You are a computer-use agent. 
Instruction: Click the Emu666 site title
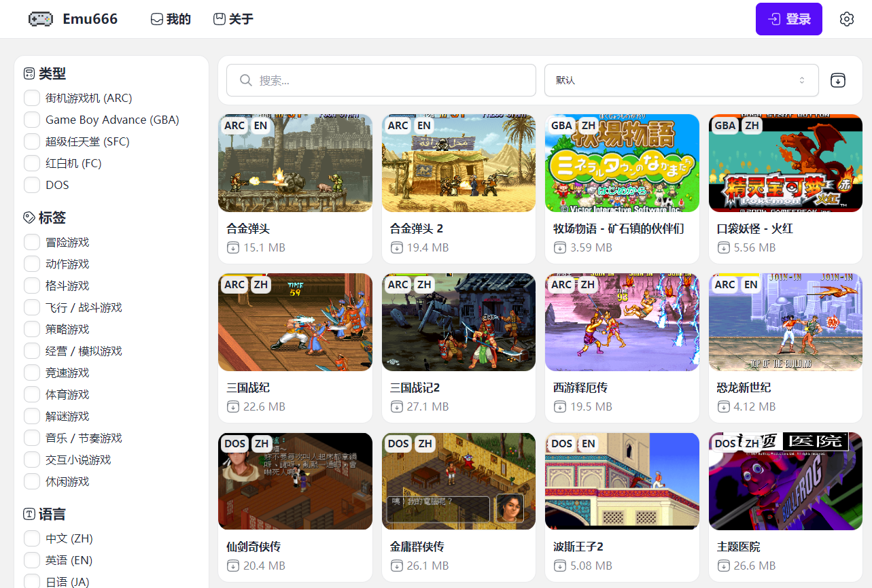[x=90, y=19]
